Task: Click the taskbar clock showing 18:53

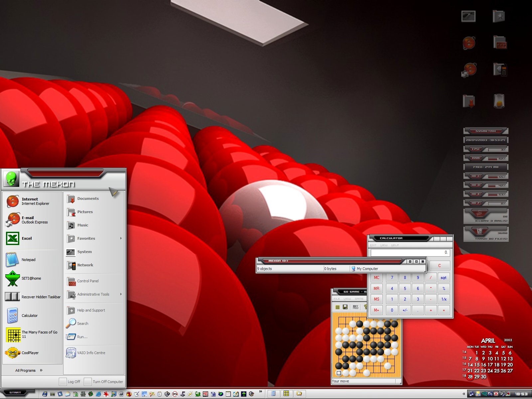Action: (521, 394)
